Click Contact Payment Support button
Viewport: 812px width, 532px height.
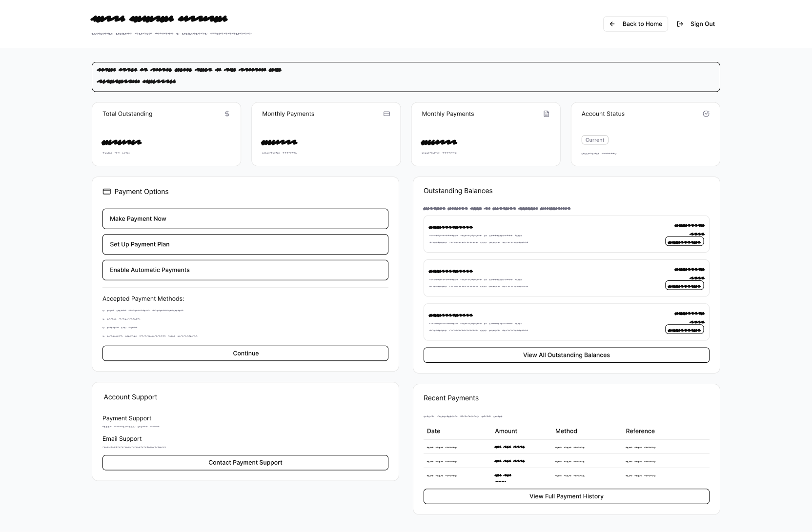(245, 463)
